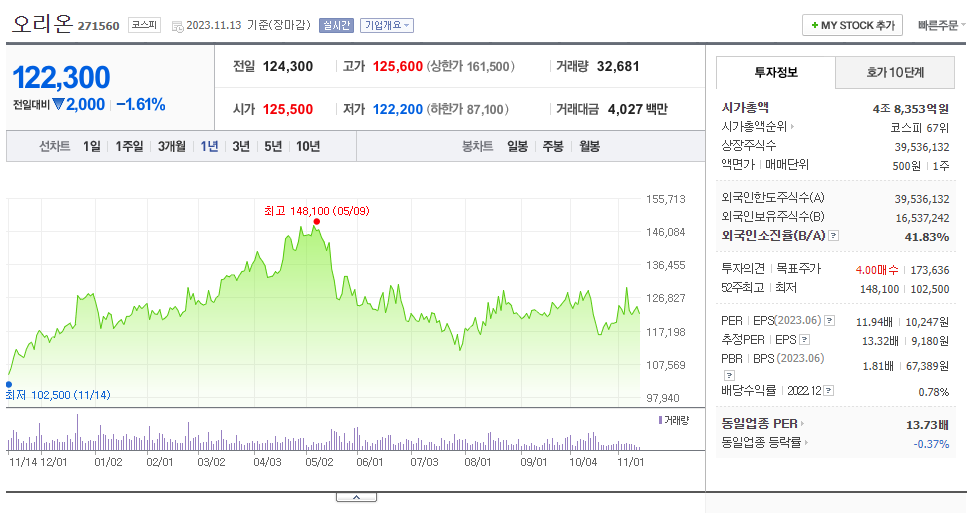Click the MY STOCK 추가 button
Image resolution: width=970 pixels, height=513 pixels.
coord(852,25)
